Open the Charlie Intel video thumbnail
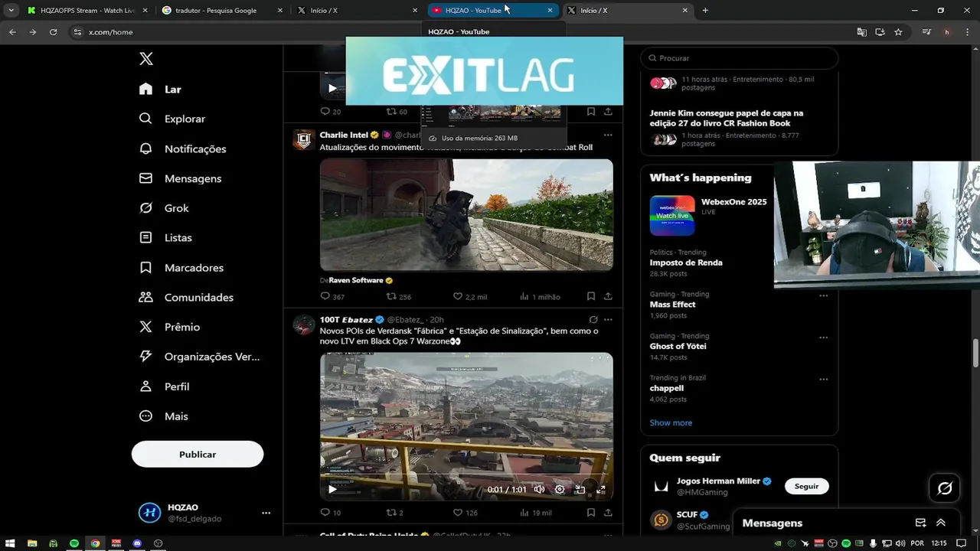 [466, 215]
